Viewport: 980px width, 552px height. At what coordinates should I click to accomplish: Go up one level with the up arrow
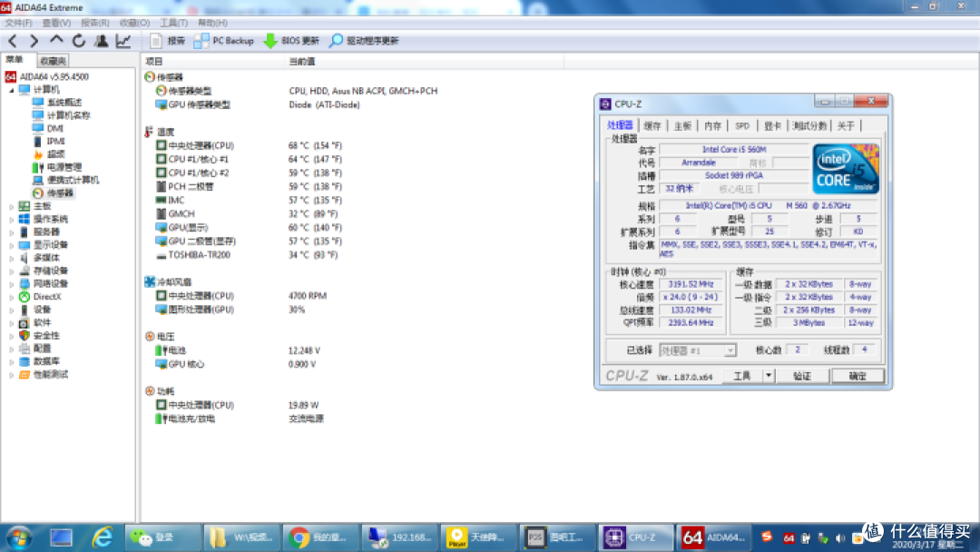click(56, 41)
